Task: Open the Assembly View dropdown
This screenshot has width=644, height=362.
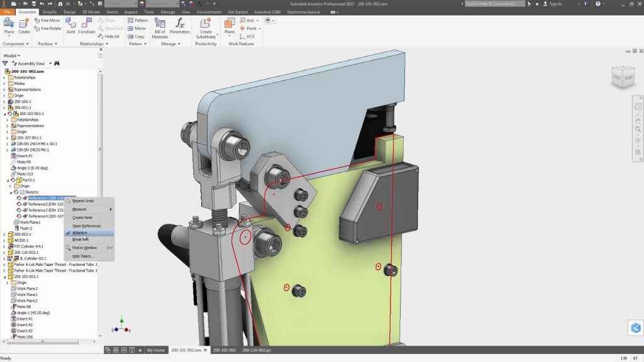Action: point(33,63)
